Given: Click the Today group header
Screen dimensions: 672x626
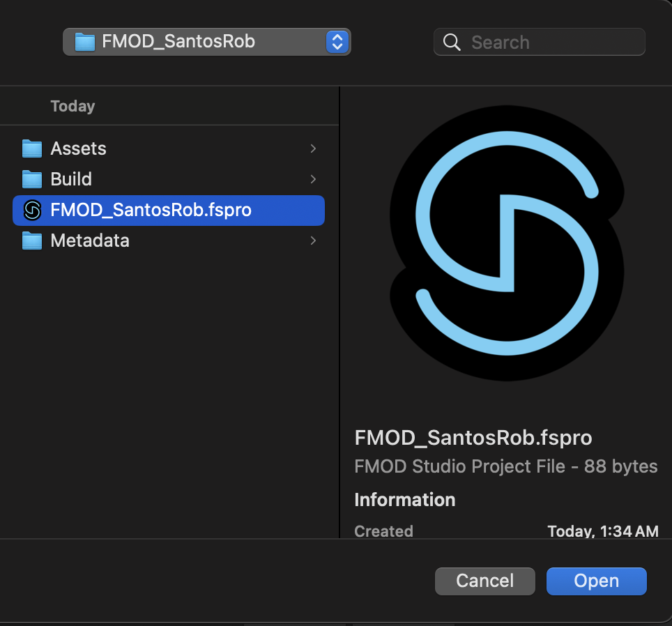Looking at the screenshot, I should tap(72, 106).
